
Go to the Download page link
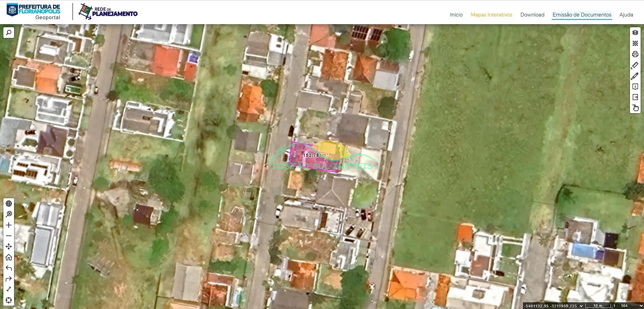tap(532, 15)
